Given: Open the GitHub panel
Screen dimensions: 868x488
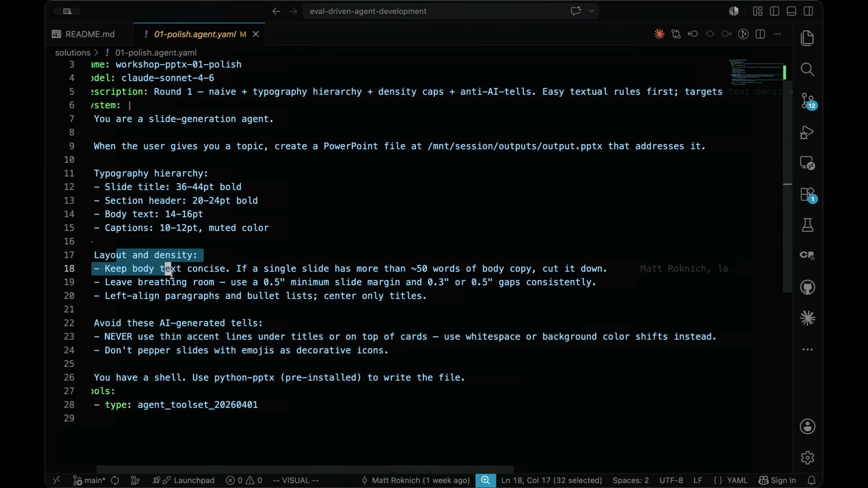Looking at the screenshot, I should pos(807,287).
